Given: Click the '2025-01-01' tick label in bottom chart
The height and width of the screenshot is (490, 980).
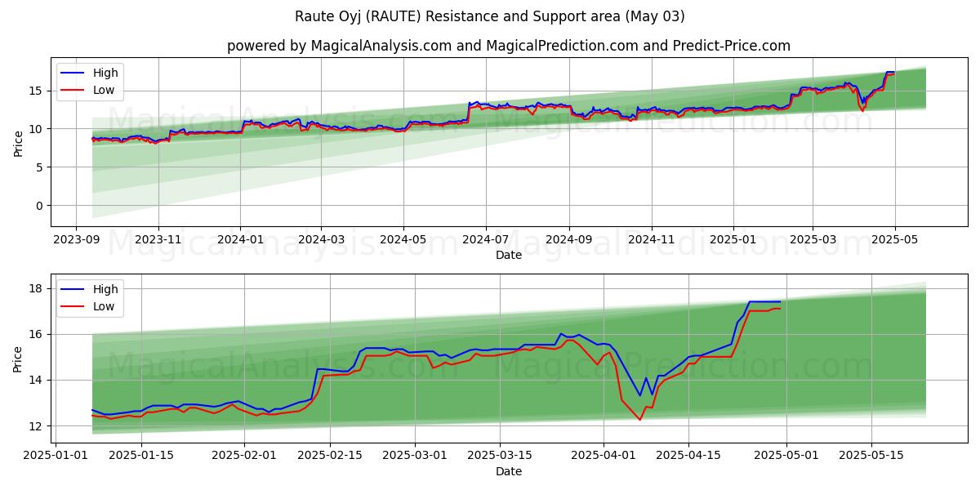Looking at the screenshot, I should (56, 455).
